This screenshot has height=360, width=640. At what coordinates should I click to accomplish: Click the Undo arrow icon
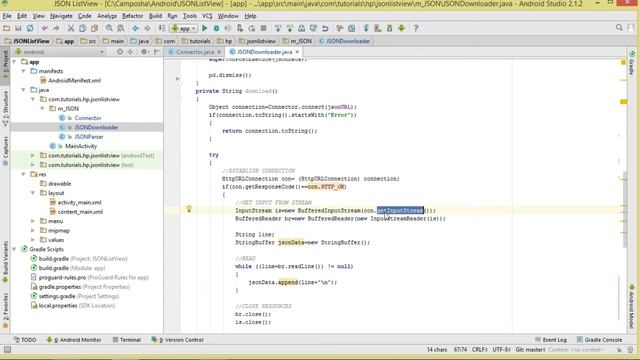coord(44,28)
